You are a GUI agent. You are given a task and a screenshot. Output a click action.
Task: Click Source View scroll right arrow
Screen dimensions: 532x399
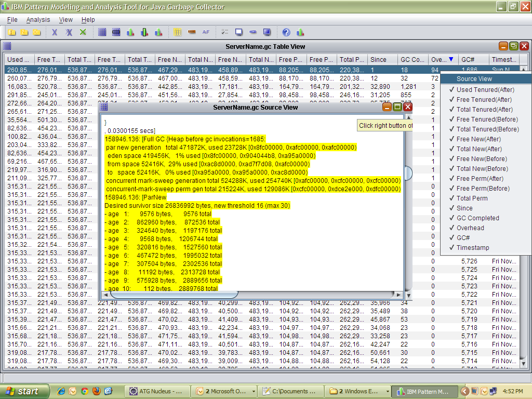click(398, 295)
